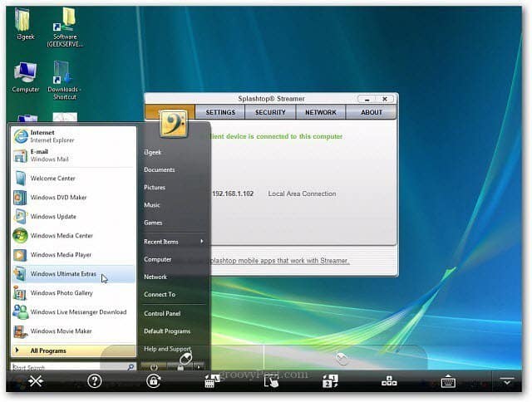The image size is (532, 402).
Task: Collapse the Splashtop toolbar with down arrow
Action: pos(507,380)
